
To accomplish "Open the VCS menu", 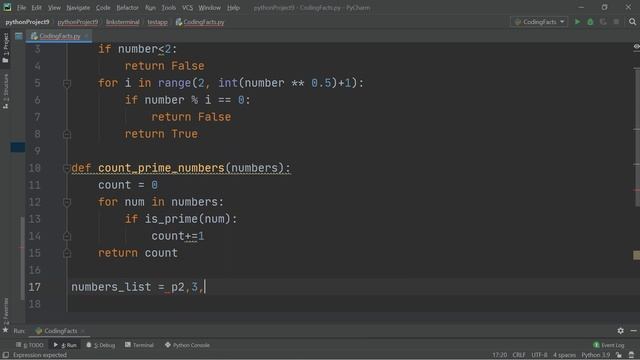I will [x=187, y=8].
